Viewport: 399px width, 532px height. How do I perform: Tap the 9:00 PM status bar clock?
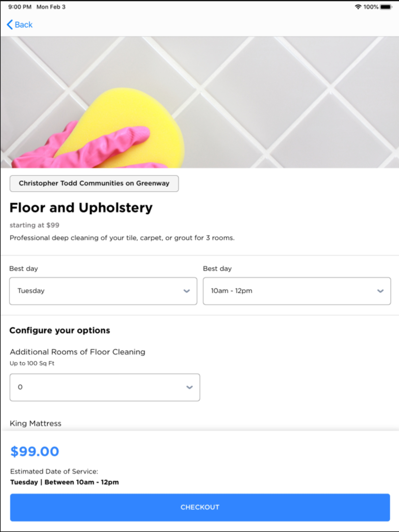[20, 7]
